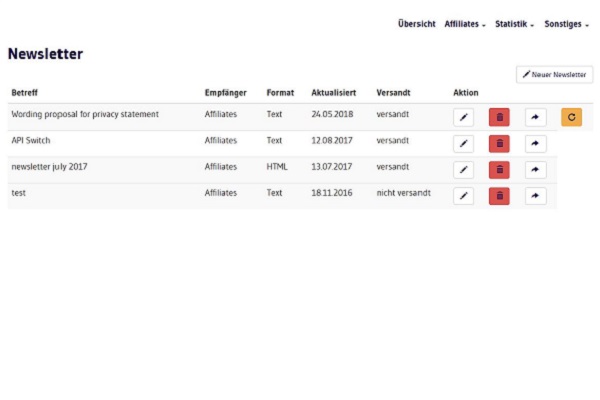Screen dimensions: 600x400
Task: Send the unsent 'test' newsletter
Action: (536, 196)
